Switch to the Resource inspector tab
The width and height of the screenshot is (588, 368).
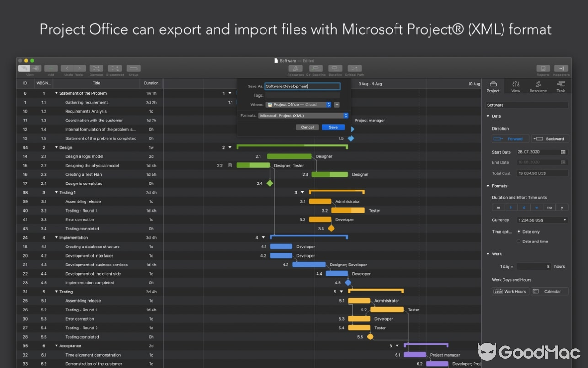pos(537,86)
